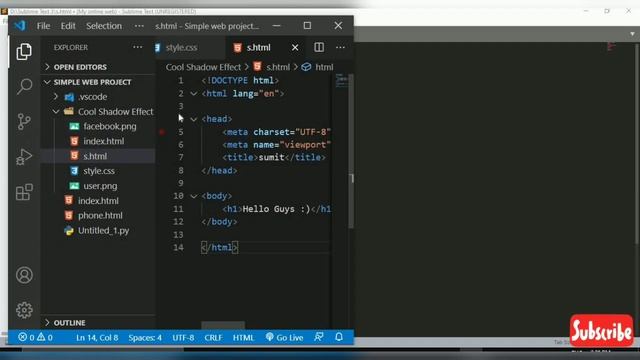This screenshot has width=640, height=360.
Task: Click CRLF end-of-line selector
Action: coord(213,338)
